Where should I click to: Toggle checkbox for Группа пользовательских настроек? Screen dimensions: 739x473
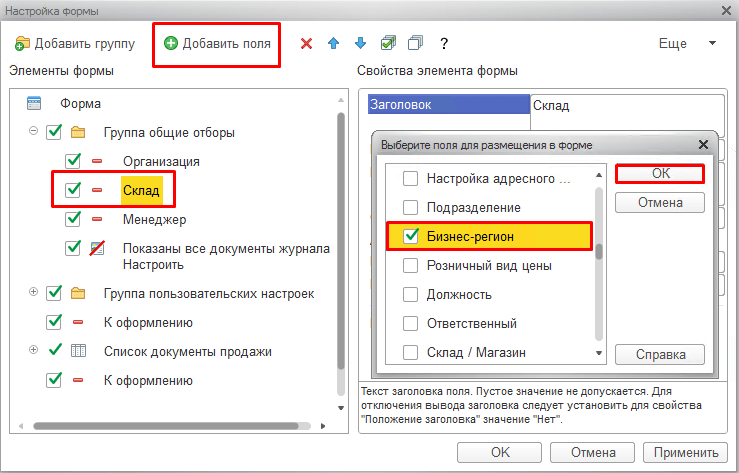click(x=54, y=293)
